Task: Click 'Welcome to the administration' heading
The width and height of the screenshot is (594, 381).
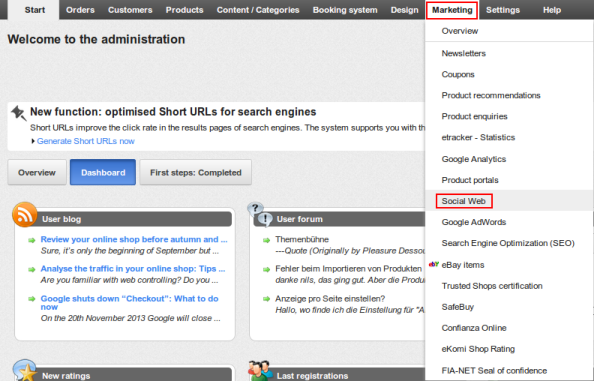Action: [x=96, y=39]
